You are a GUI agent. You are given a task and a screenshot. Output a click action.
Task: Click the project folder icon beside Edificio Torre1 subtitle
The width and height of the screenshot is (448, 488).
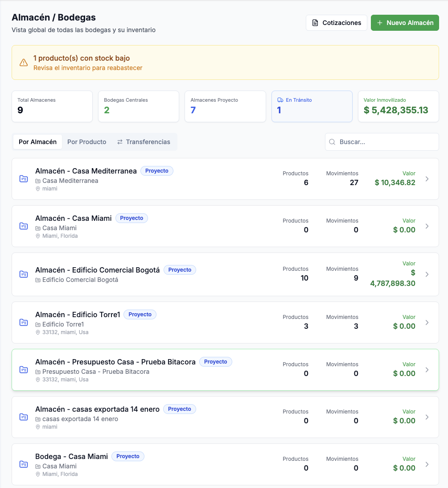pos(38,325)
